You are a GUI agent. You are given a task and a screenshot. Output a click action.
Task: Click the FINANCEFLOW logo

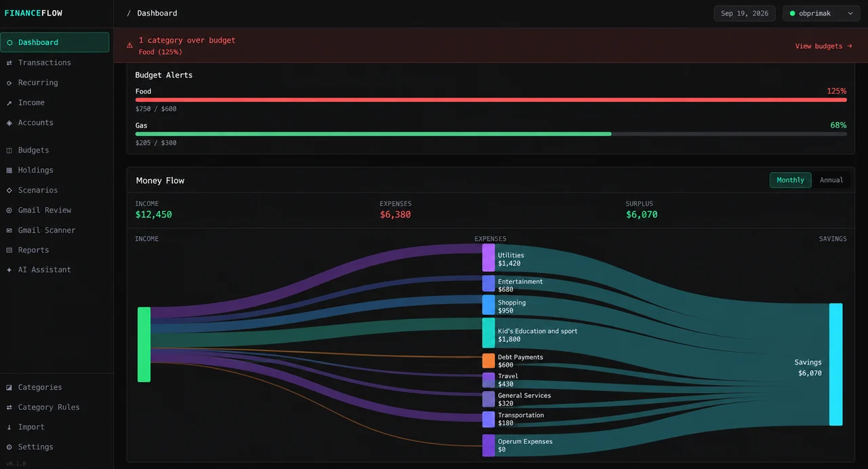(x=33, y=13)
